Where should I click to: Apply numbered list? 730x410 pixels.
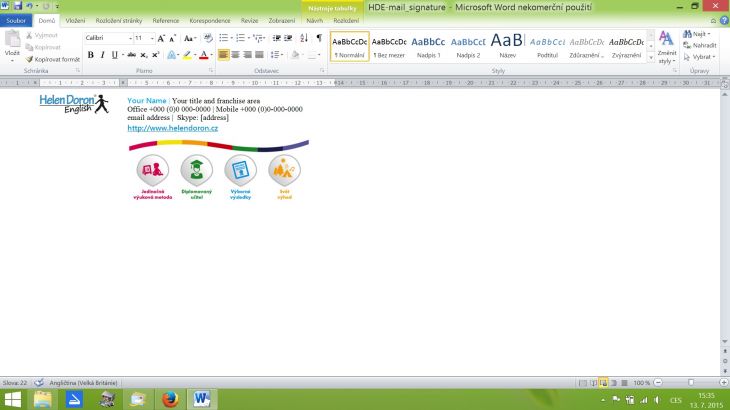[241, 38]
